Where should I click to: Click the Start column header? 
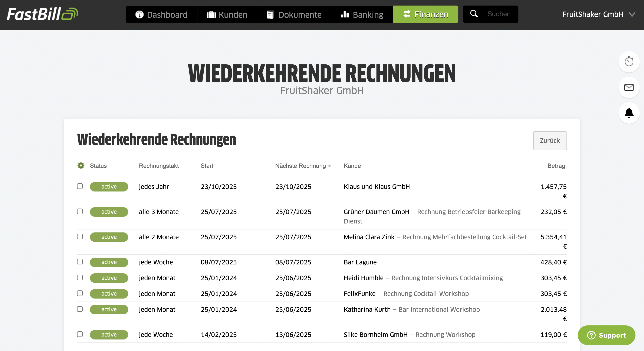tap(207, 166)
